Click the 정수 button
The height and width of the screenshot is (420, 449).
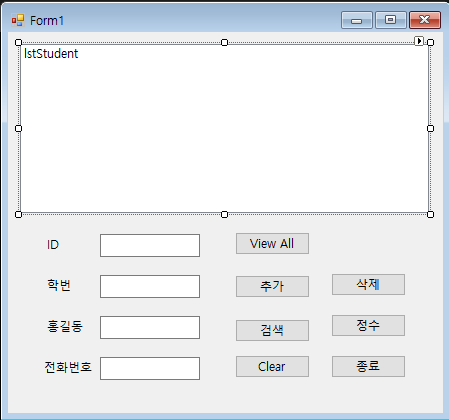tap(368, 325)
